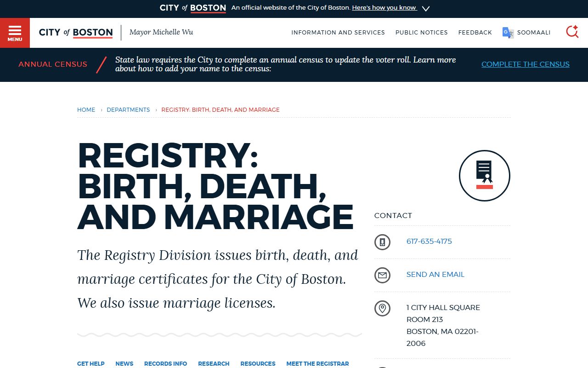Call phone number 617-635-4175 link
This screenshot has width=588, height=368.
click(429, 241)
